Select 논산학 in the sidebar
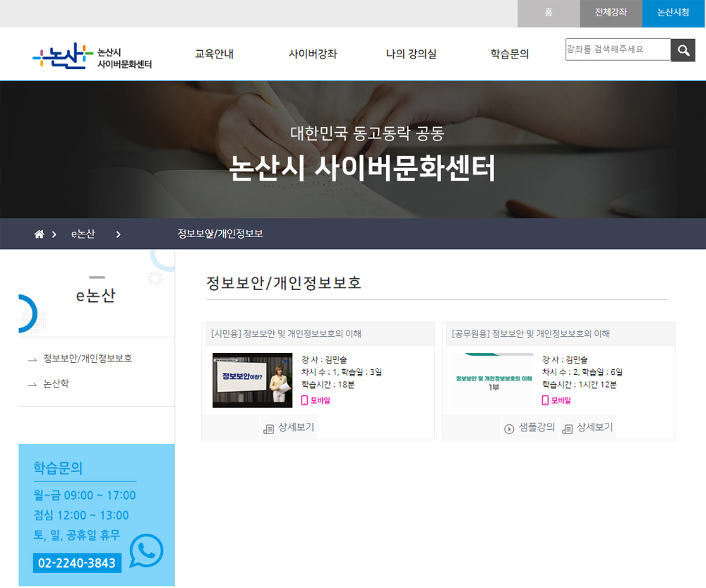The image size is (706, 588). [56, 383]
